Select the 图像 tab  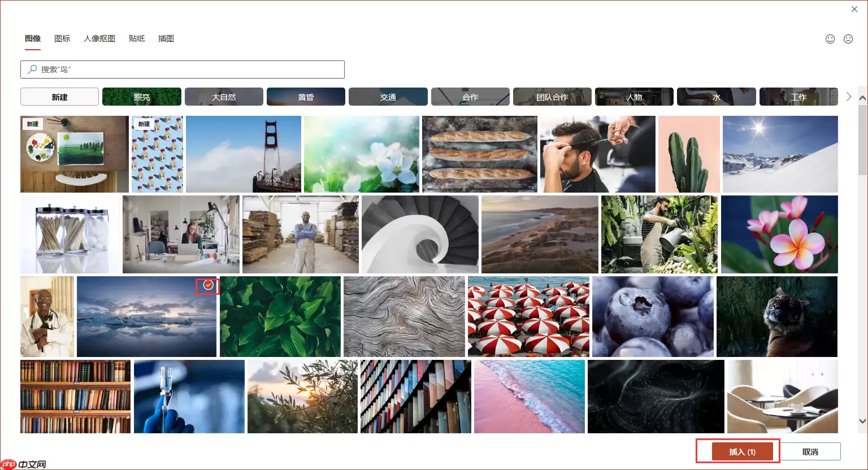tap(33, 38)
